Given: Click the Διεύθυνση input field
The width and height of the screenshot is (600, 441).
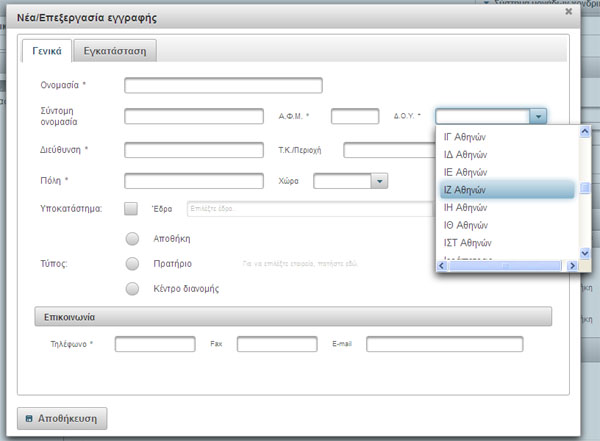Looking at the screenshot, I should coord(194,150).
